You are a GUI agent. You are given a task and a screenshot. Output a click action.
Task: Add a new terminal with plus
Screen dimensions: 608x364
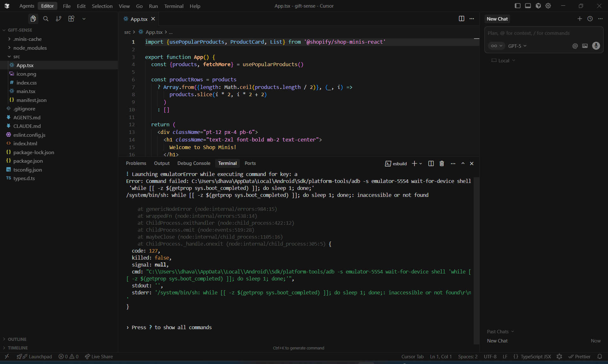point(414,163)
